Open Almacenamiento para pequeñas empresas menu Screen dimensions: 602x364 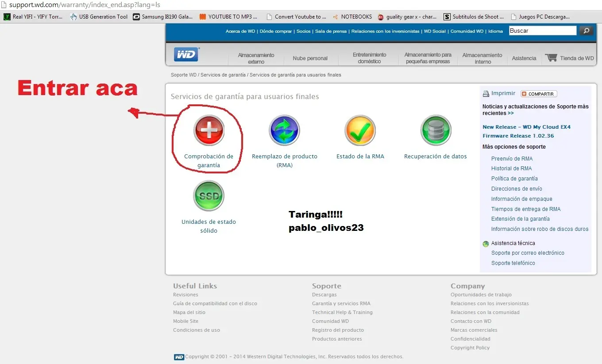428,58
